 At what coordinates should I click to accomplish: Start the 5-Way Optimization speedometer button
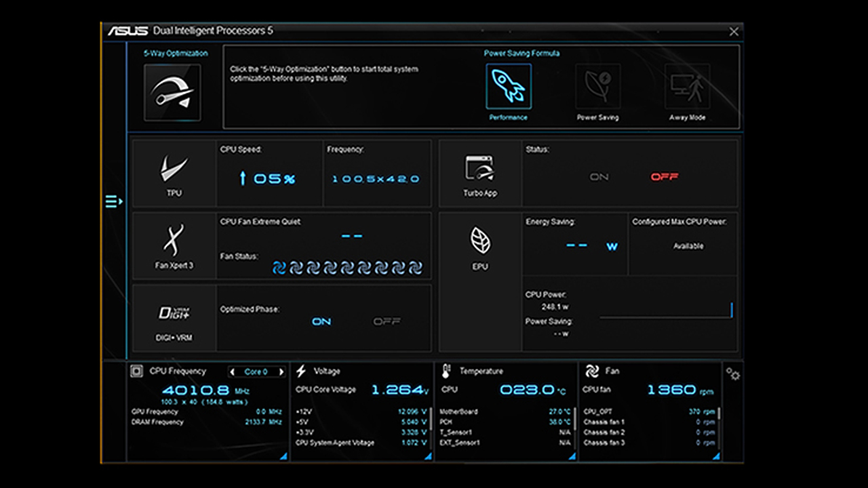click(x=172, y=93)
